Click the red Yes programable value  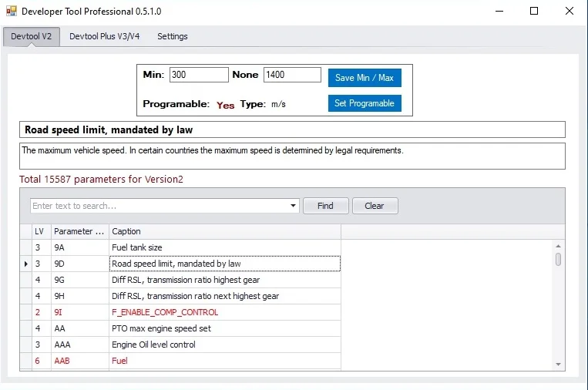point(225,106)
